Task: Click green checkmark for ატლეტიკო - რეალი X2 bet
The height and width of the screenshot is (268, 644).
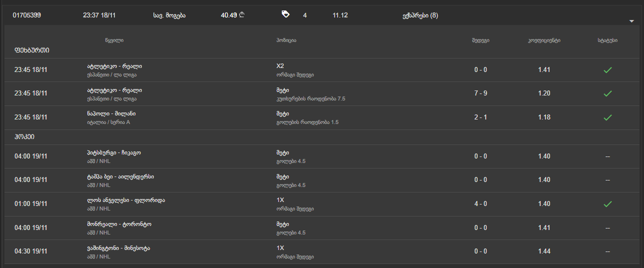Action: 608,70
